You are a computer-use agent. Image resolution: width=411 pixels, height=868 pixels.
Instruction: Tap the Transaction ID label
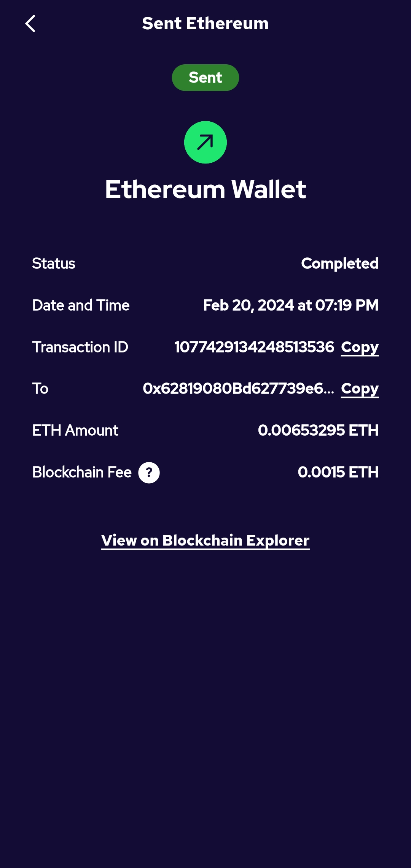[x=80, y=347]
